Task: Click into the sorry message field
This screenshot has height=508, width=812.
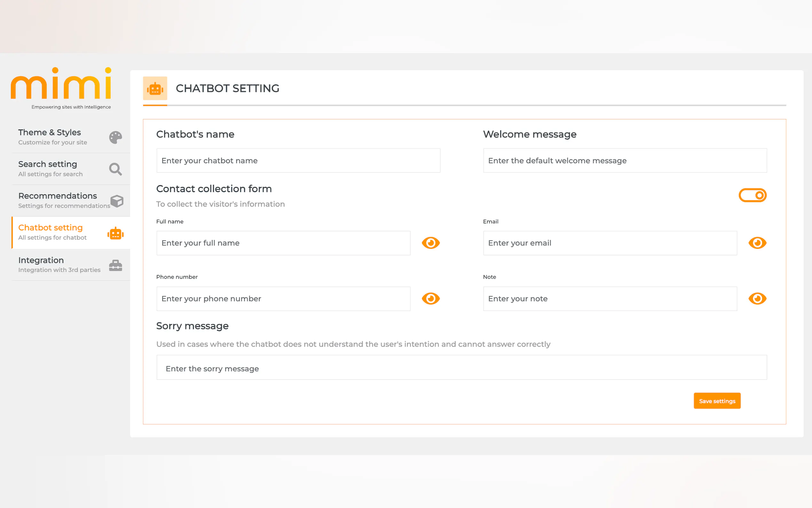Action: tap(462, 368)
